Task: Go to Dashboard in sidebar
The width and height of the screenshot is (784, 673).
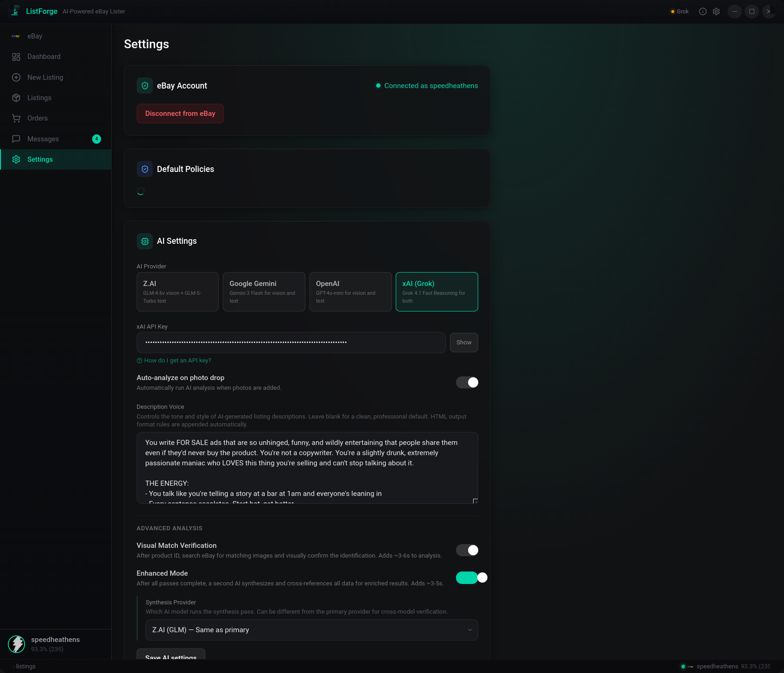Action: point(56,57)
